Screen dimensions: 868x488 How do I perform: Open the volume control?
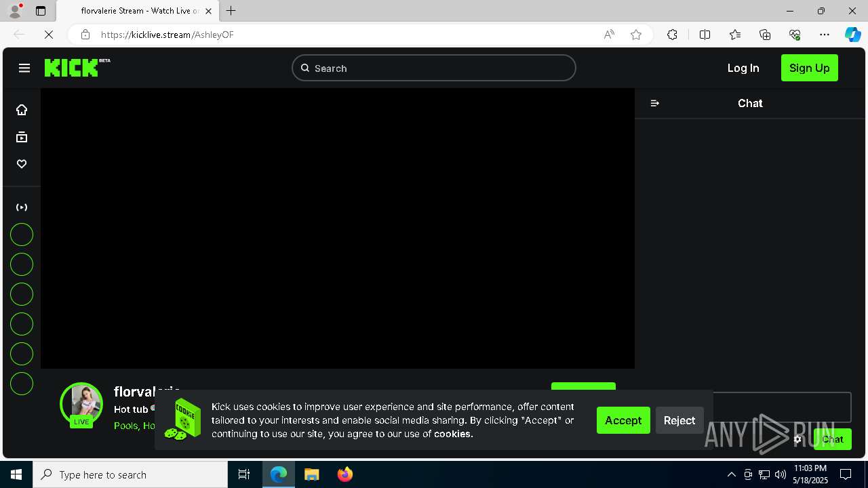[781, 474]
